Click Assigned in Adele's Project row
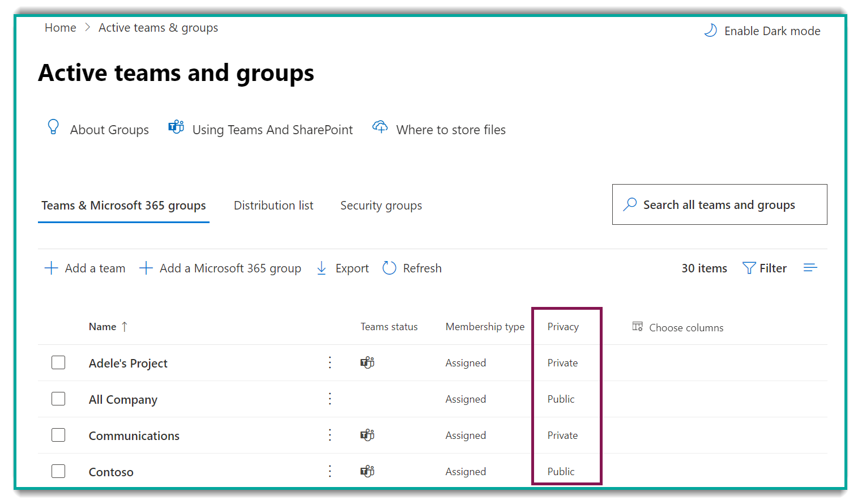 click(466, 363)
